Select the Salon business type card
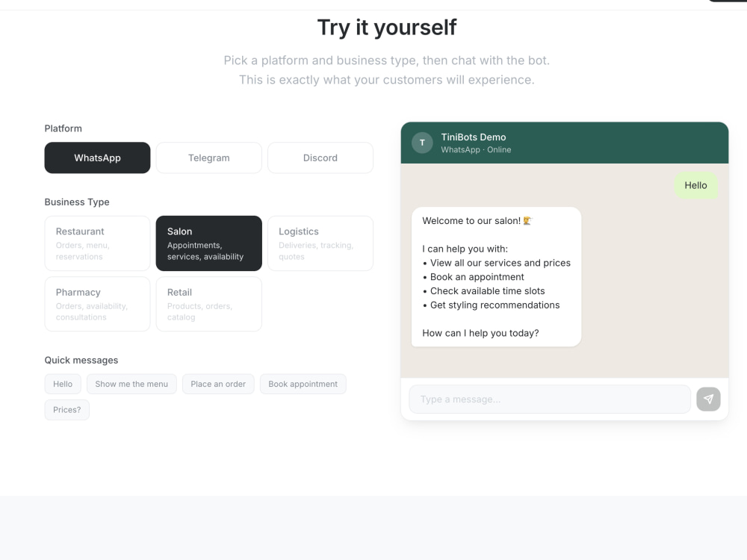Screen dimensions: 747x560 click(208, 243)
